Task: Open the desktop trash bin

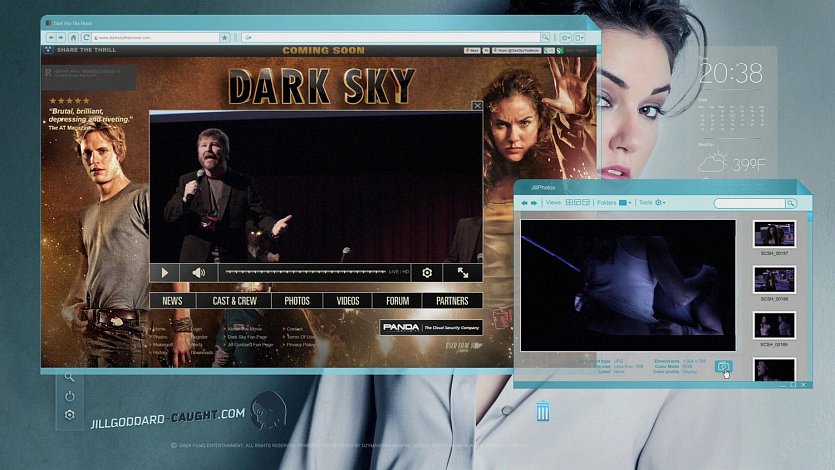Action: tap(542, 411)
